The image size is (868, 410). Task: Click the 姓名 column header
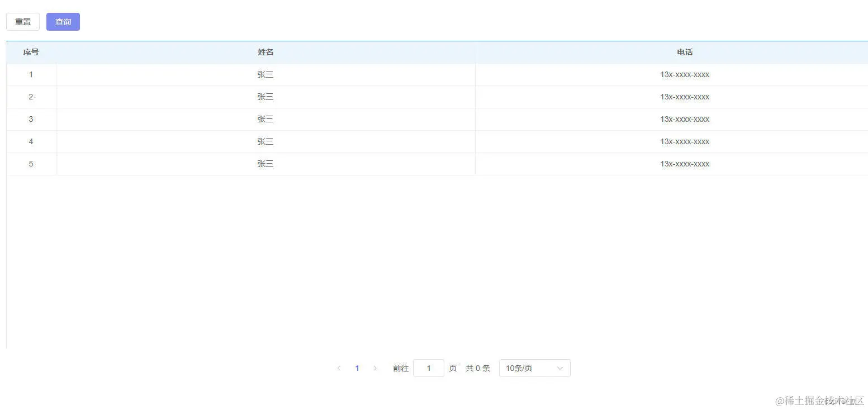point(265,52)
